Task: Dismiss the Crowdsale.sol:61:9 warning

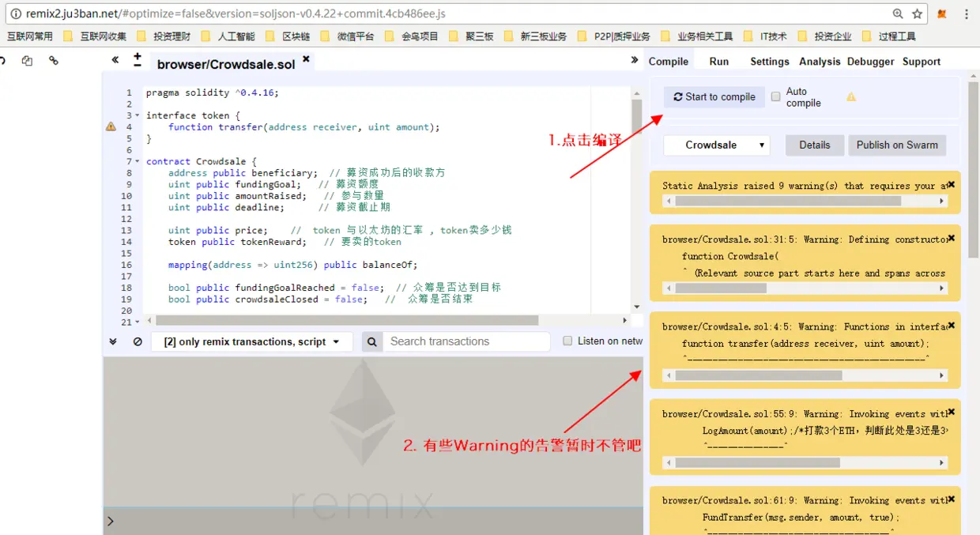Action: (952, 499)
